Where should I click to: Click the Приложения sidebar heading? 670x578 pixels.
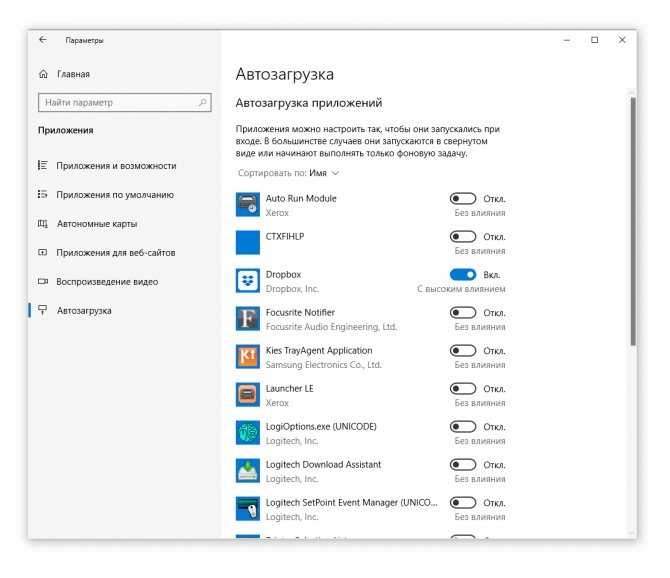coord(65,130)
